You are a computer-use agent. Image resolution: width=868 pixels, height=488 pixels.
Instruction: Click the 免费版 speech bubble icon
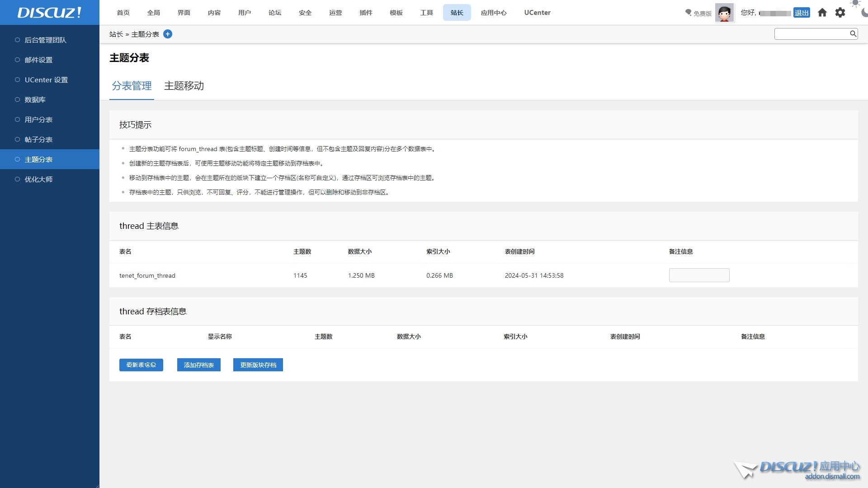[x=689, y=13]
